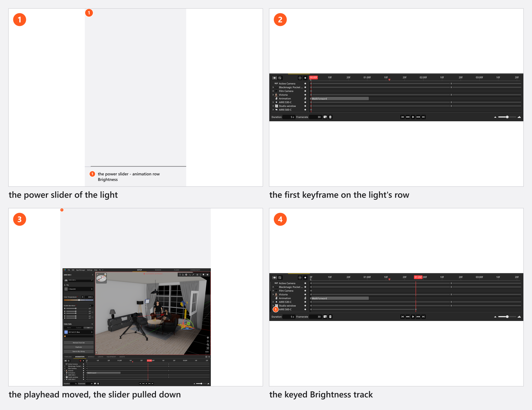Image resolution: width=532 pixels, height=410 pixels.
Task: Click the Duration field in panel 2
Action: [289, 117]
